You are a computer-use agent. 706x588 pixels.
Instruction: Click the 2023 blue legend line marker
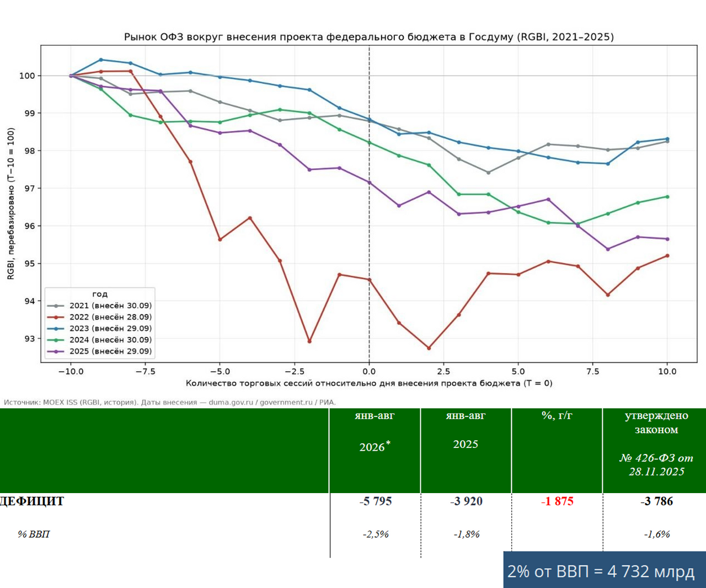point(56,329)
